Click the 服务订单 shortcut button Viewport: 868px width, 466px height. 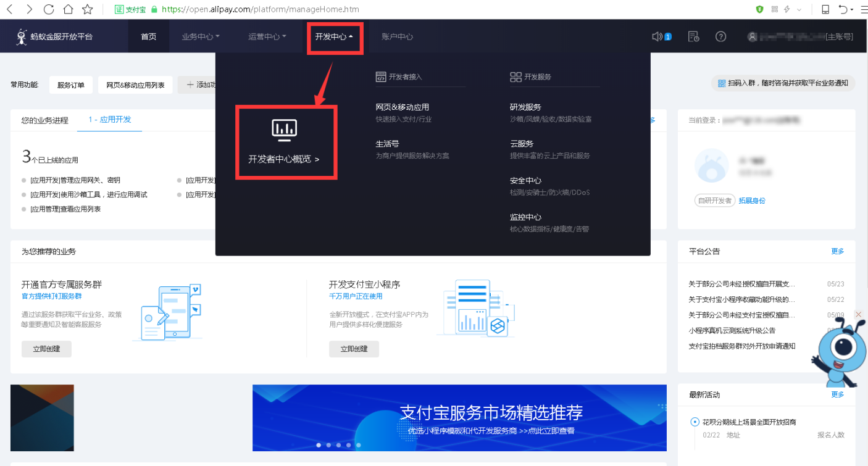point(70,85)
